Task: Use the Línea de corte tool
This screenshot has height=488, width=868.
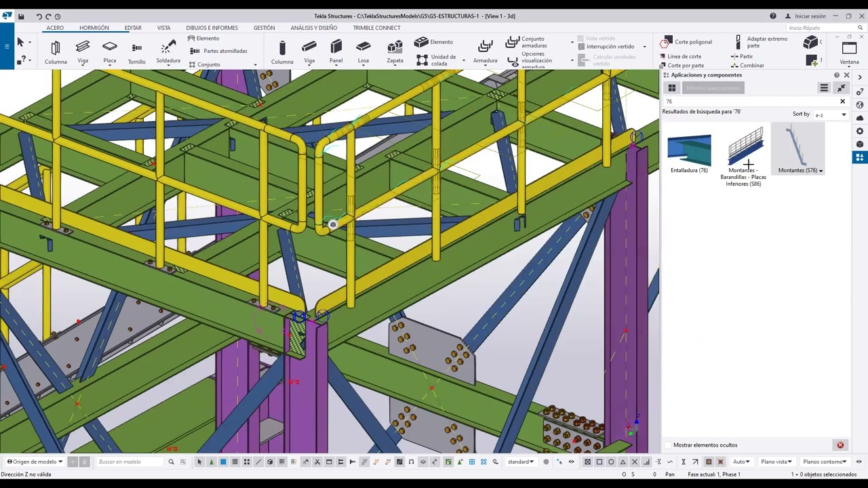Action: click(x=681, y=56)
